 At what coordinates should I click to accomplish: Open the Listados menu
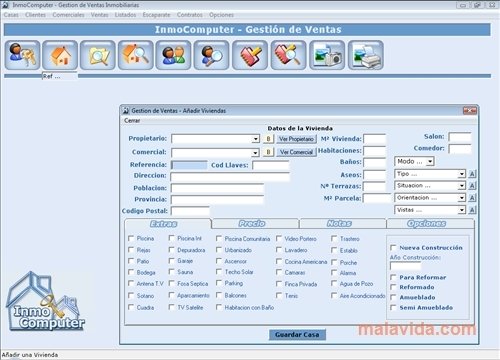pyautogui.click(x=125, y=15)
